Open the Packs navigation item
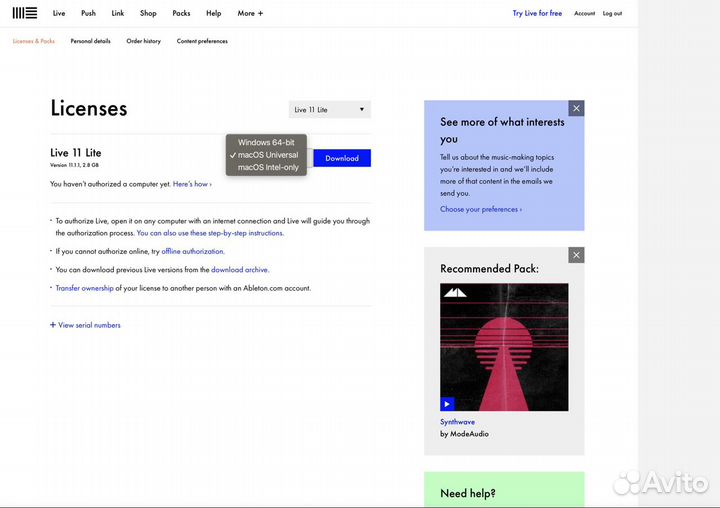This screenshot has height=508, width=720. [x=181, y=13]
